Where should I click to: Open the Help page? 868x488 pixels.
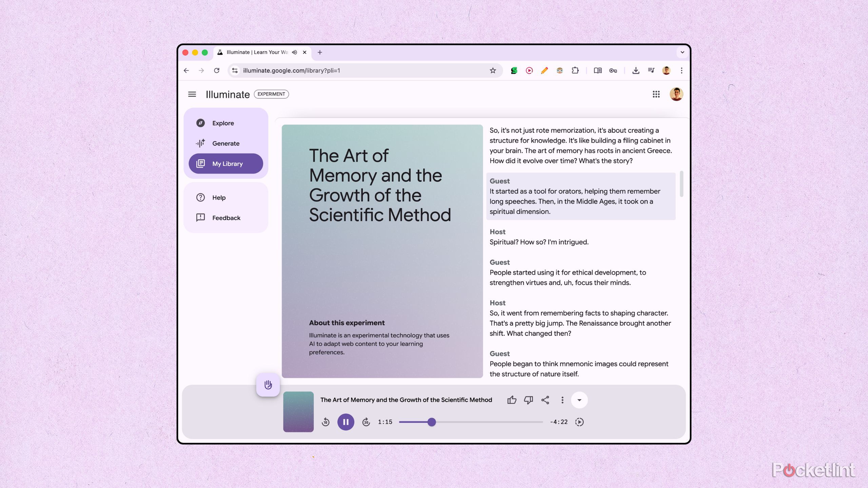(226, 198)
